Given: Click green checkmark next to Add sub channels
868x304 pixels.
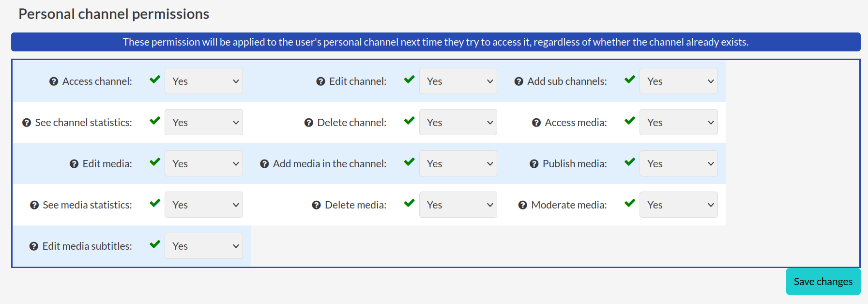Looking at the screenshot, I should (630, 80).
